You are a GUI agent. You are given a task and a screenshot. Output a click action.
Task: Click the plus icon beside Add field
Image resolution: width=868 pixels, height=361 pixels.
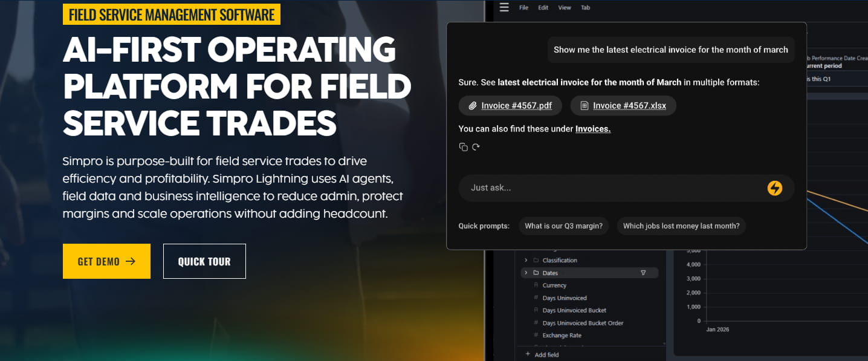(x=528, y=354)
